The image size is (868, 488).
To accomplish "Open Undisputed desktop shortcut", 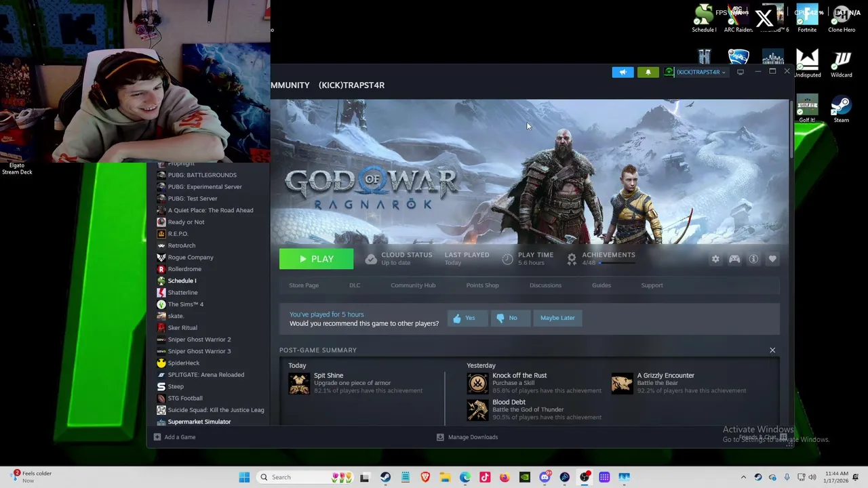I will 807,64.
